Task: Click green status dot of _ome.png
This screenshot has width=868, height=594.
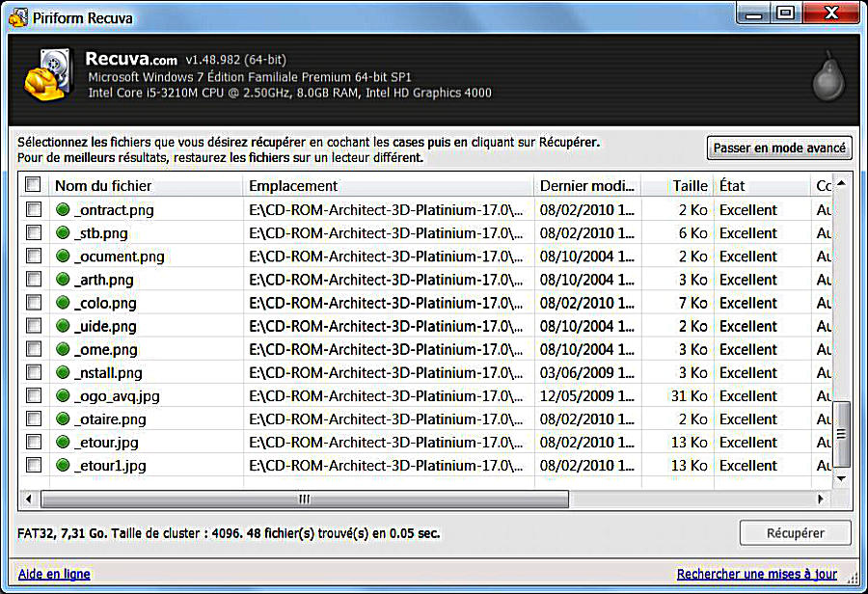Action: (63, 349)
